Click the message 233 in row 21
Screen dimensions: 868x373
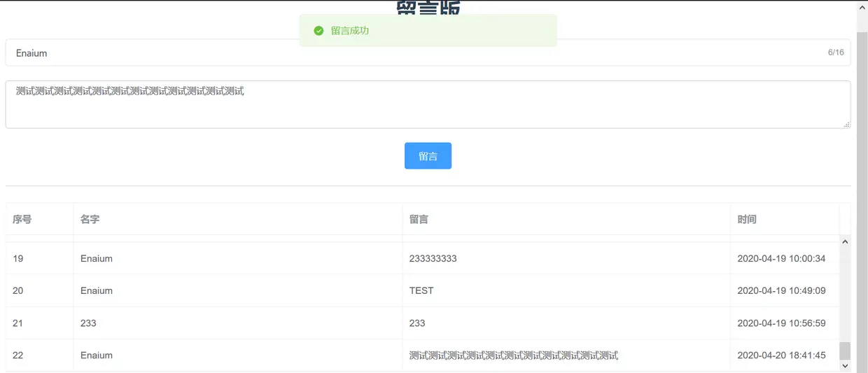(x=418, y=323)
